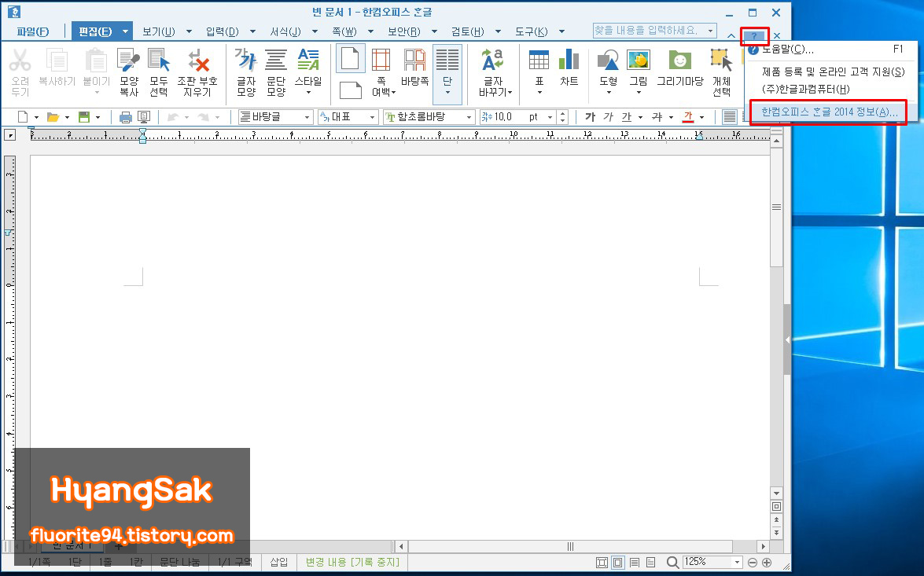
Task: Expand the 보기 menu dropdown arrow
Action: coord(189,31)
